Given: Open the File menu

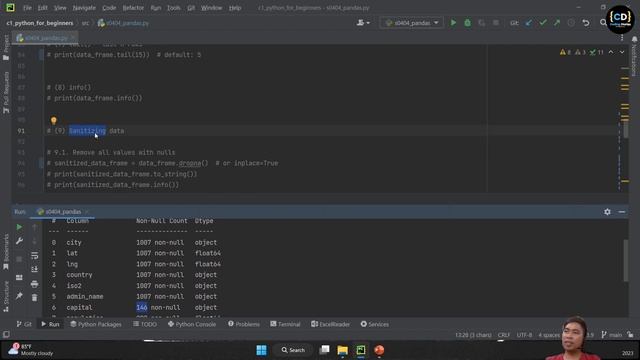Looking at the screenshot, I should 27,8.
